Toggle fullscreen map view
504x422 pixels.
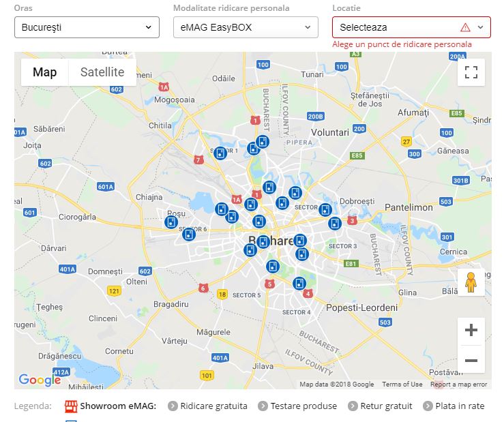(x=471, y=72)
